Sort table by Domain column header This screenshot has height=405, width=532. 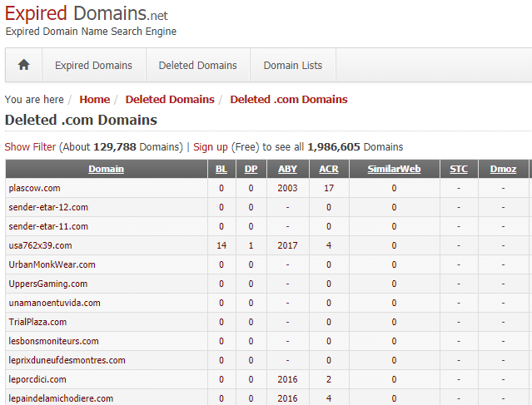coord(106,169)
